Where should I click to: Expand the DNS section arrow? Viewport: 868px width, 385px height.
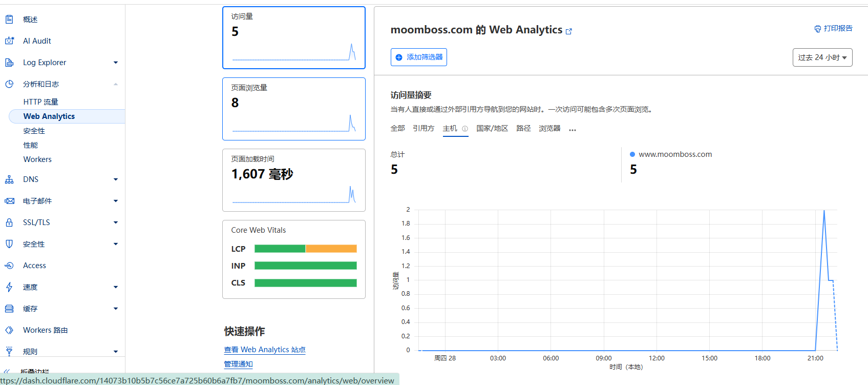point(116,179)
